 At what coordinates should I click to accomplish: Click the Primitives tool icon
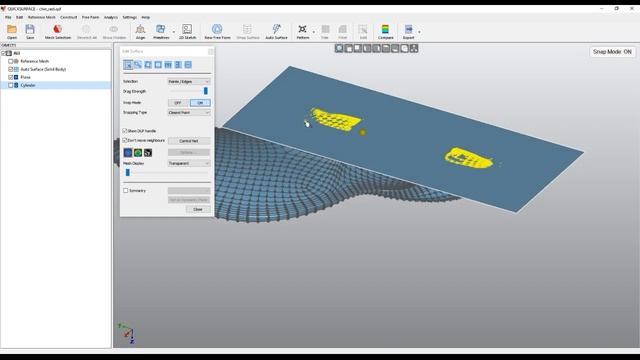click(161, 31)
